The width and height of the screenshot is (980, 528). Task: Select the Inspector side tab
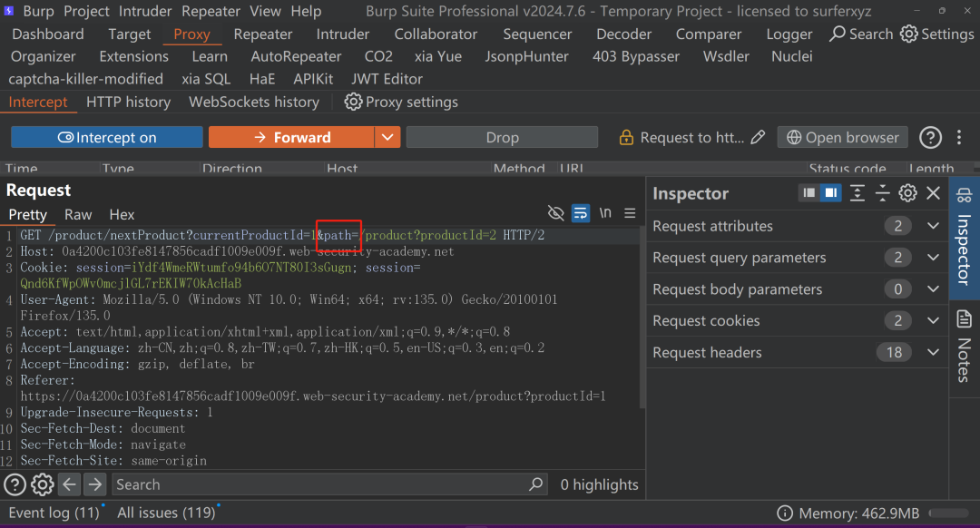click(x=964, y=238)
